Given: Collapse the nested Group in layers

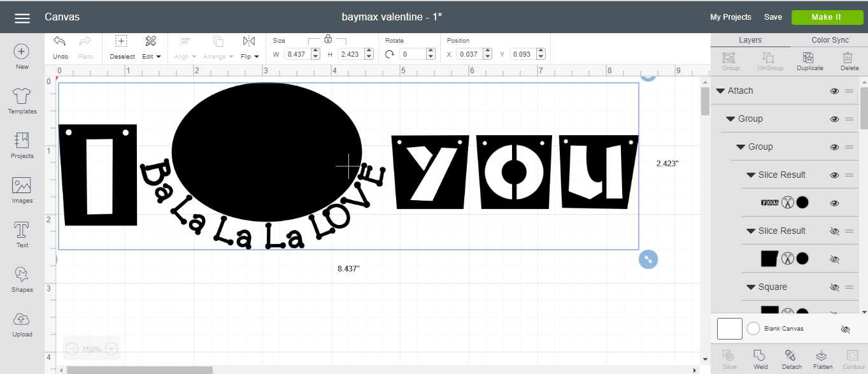Looking at the screenshot, I should coord(741,147).
